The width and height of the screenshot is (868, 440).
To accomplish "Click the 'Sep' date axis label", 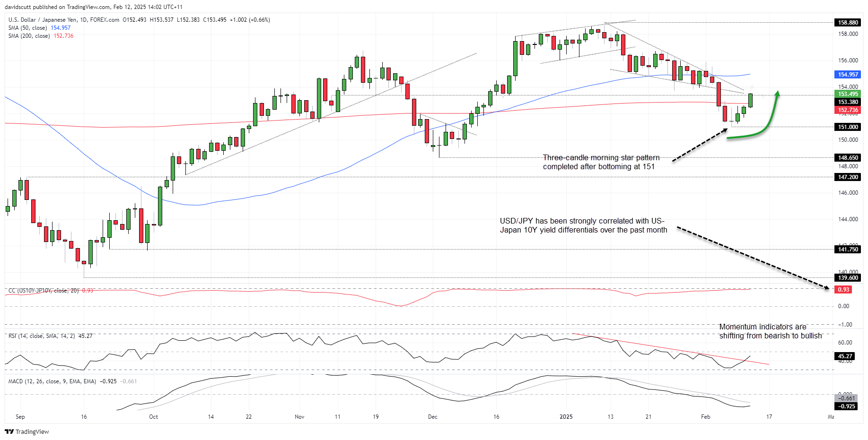I will coord(20,417).
